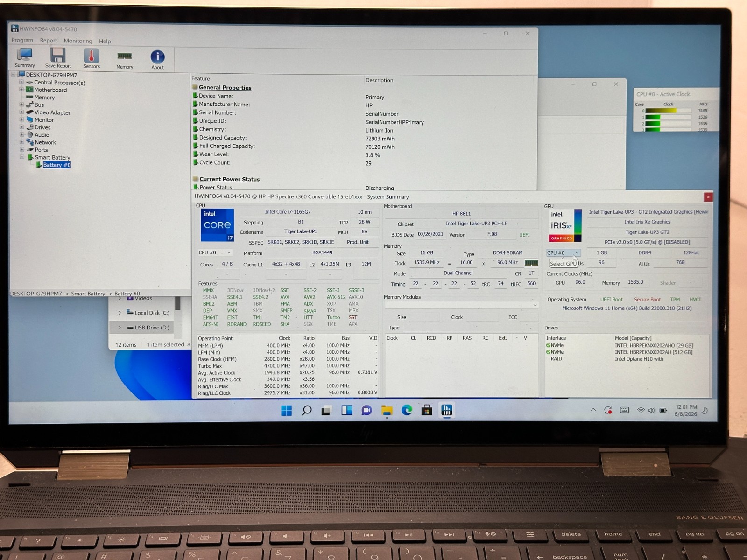Close the System Summary window
747x560 pixels.
point(708,197)
